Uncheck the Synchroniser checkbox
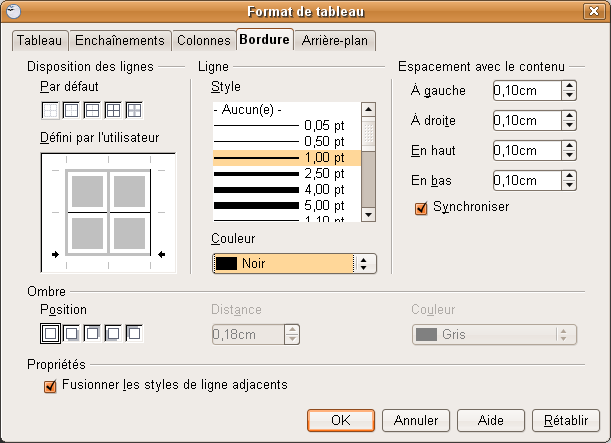 coord(421,207)
